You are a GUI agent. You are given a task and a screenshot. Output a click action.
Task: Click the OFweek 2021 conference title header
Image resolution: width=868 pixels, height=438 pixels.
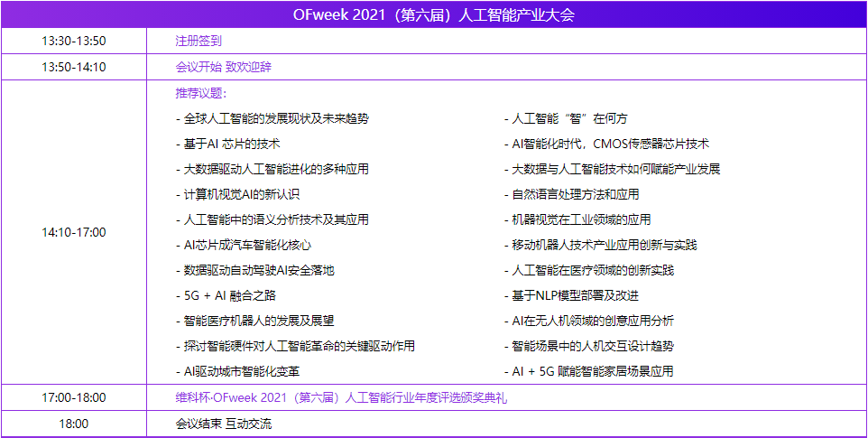tap(434, 14)
